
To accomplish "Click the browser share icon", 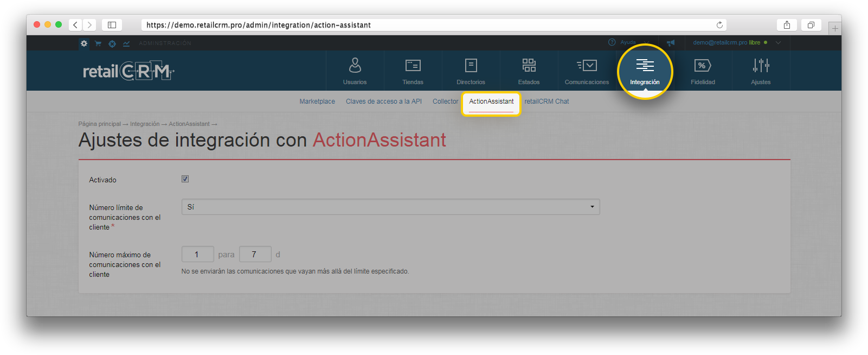I will coord(787,25).
